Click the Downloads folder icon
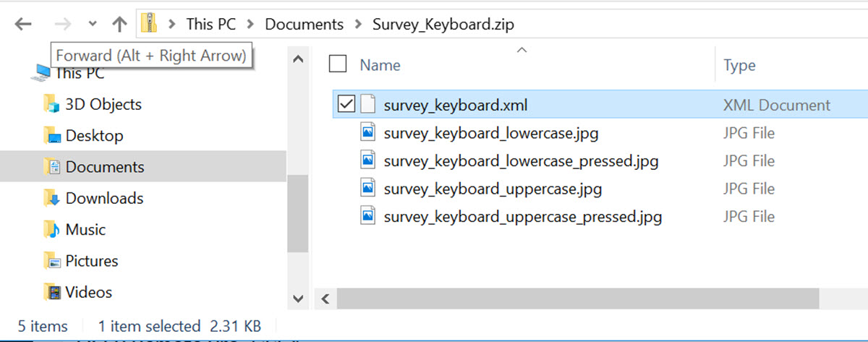 [51, 198]
